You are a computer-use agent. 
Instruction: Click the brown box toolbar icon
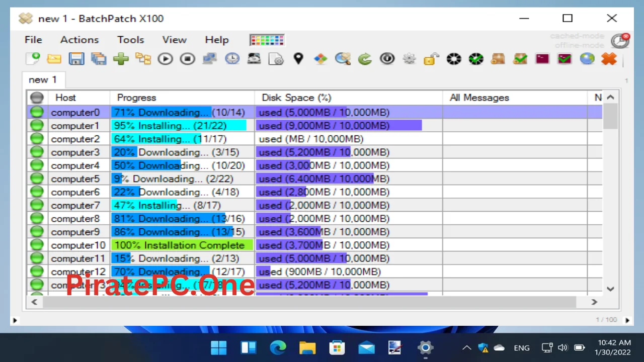tap(498, 59)
